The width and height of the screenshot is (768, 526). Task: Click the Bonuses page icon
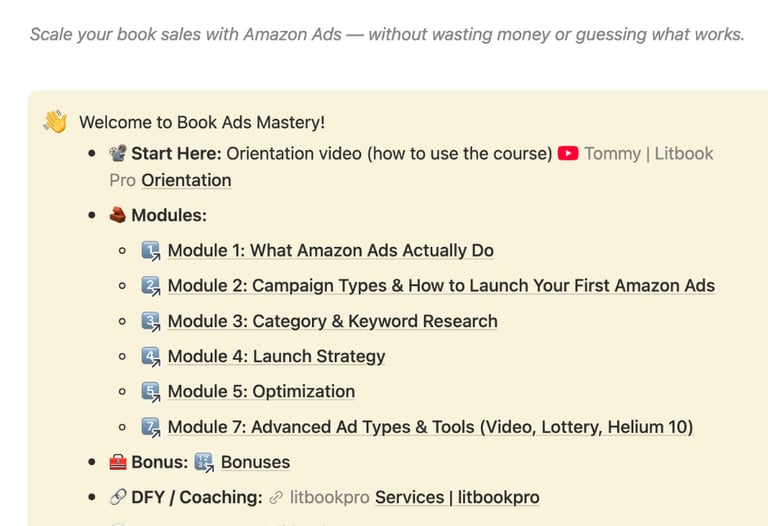pos(205,462)
